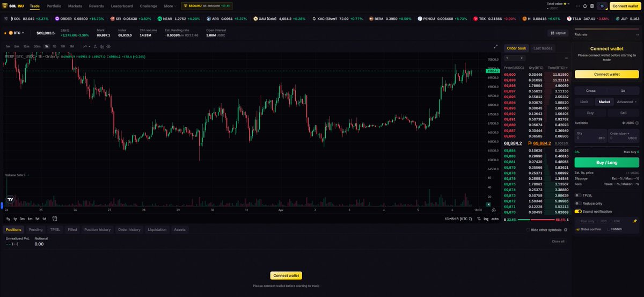Image resolution: width=644 pixels, height=297 pixels.
Task: Check Hide other symbols checkbox
Action: pyautogui.click(x=528, y=229)
